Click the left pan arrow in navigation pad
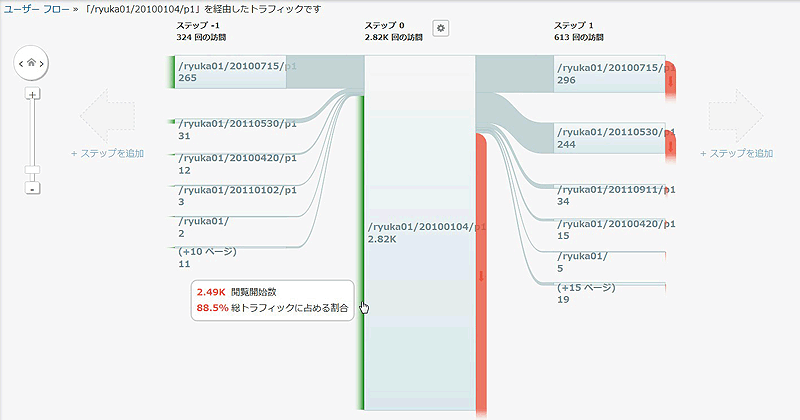This screenshot has height=420, width=800. click(x=19, y=63)
